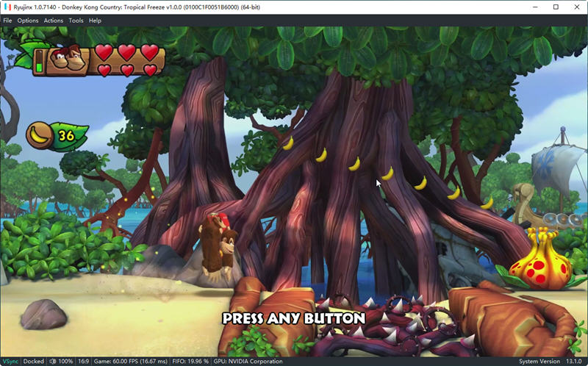
Task: Open the Options menu
Action: point(28,21)
